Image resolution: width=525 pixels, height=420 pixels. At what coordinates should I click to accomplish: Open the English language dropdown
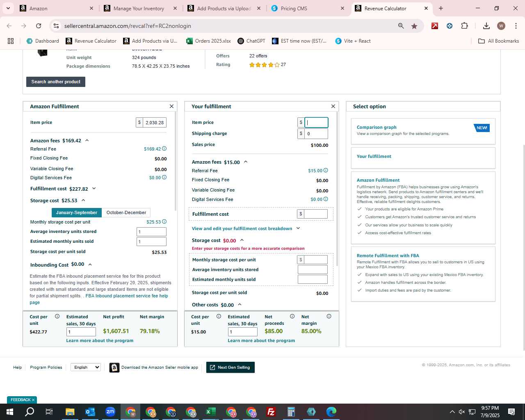tap(86, 367)
